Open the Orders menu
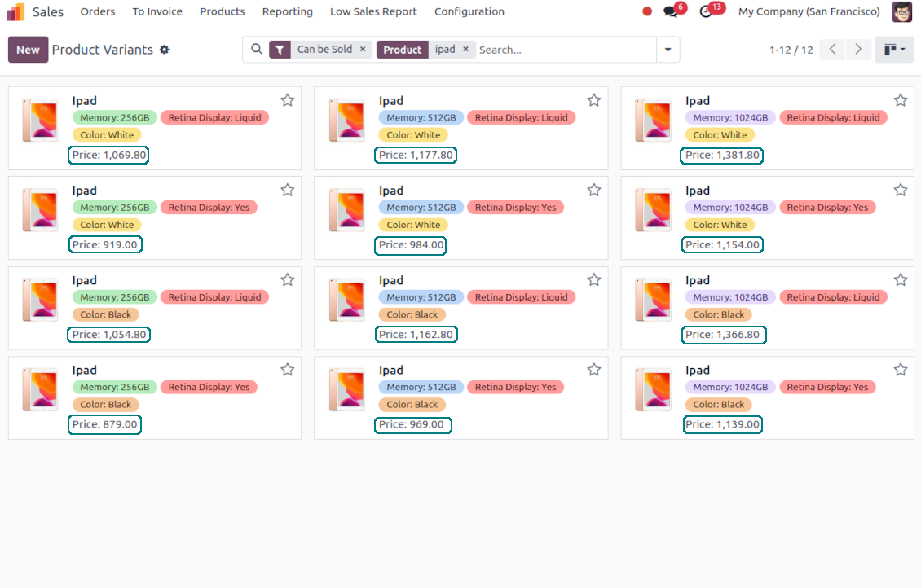This screenshot has width=921, height=588. click(98, 11)
